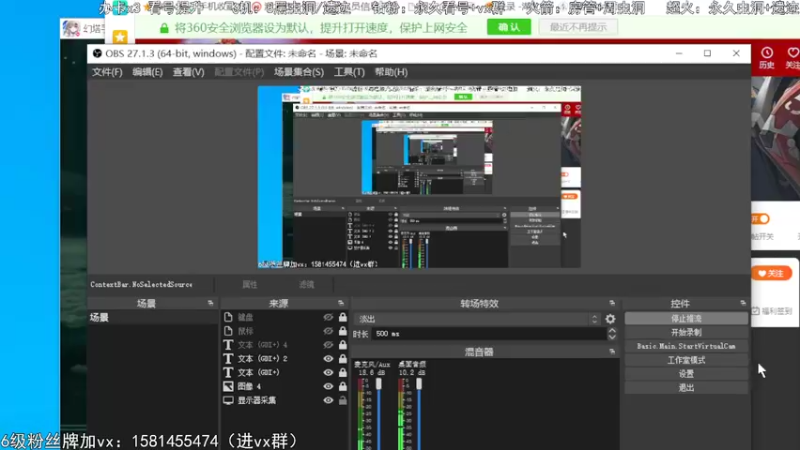This screenshot has height=450, width=800.
Task: Click Basic.Main.StartVirtualCam button
Action: coord(686,346)
